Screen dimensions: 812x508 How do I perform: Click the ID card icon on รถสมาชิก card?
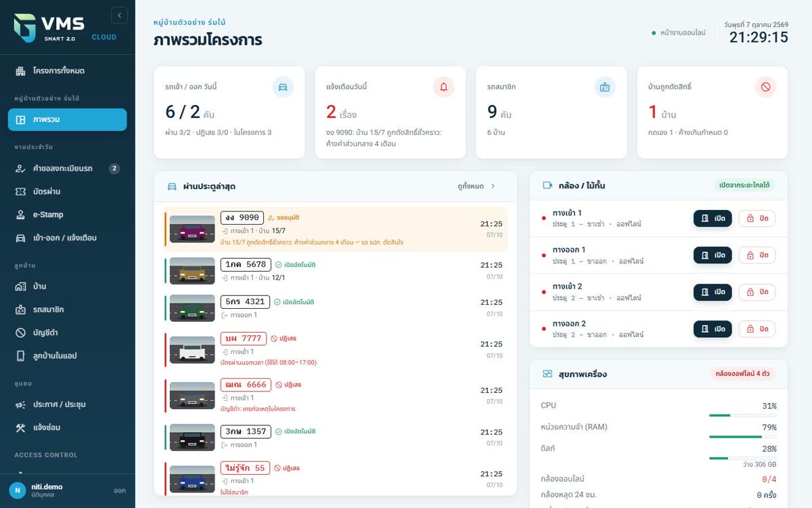[x=605, y=87]
